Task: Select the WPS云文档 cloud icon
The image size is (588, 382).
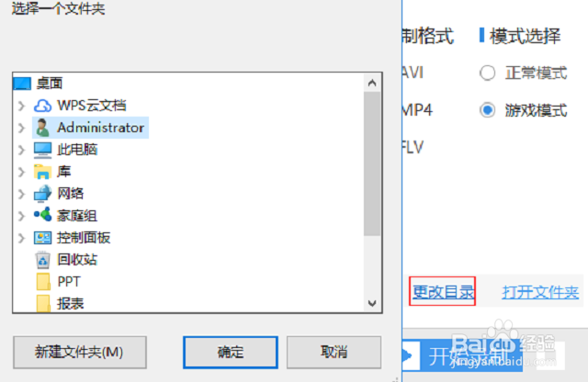Action: pyautogui.click(x=42, y=106)
